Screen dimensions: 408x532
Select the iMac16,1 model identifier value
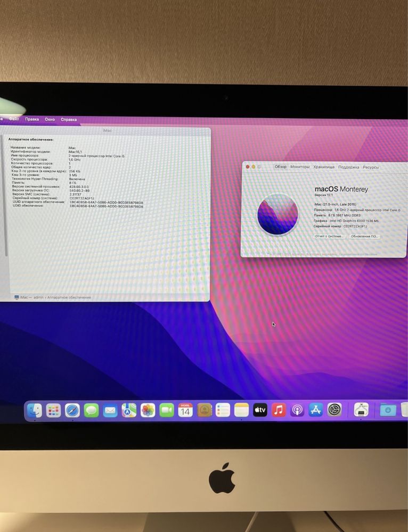point(75,152)
